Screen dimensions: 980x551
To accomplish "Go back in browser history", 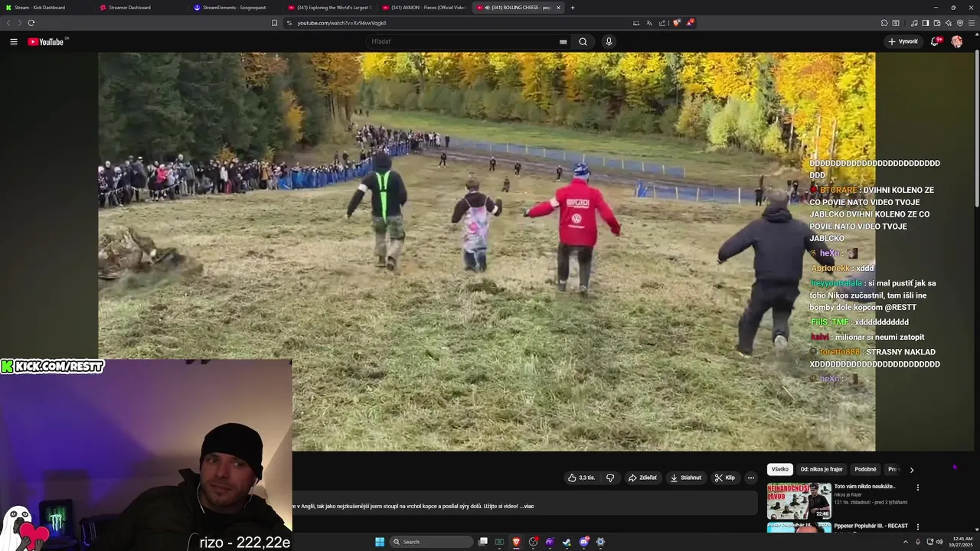I will (8, 23).
